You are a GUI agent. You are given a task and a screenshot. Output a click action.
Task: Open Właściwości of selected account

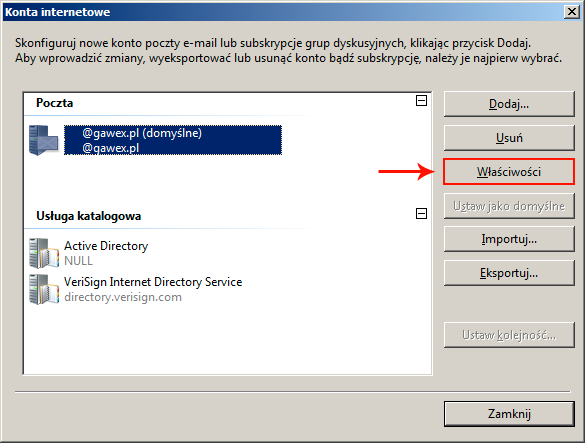(x=509, y=172)
